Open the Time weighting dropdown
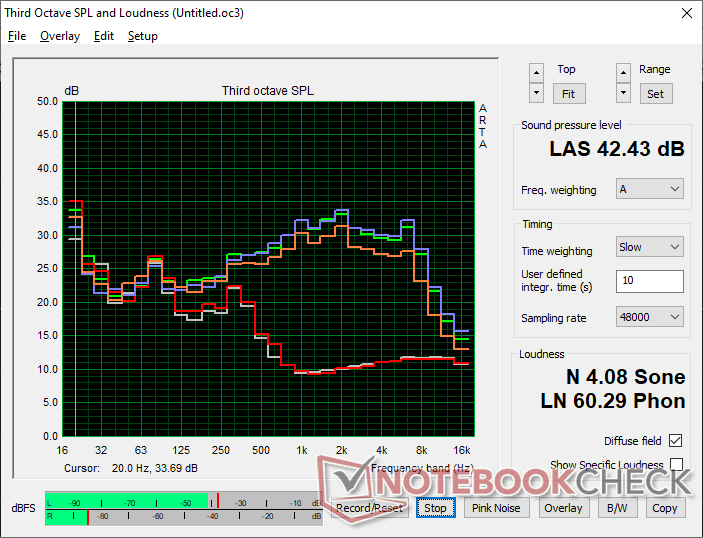The height and width of the screenshot is (538, 703). pos(650,247)
